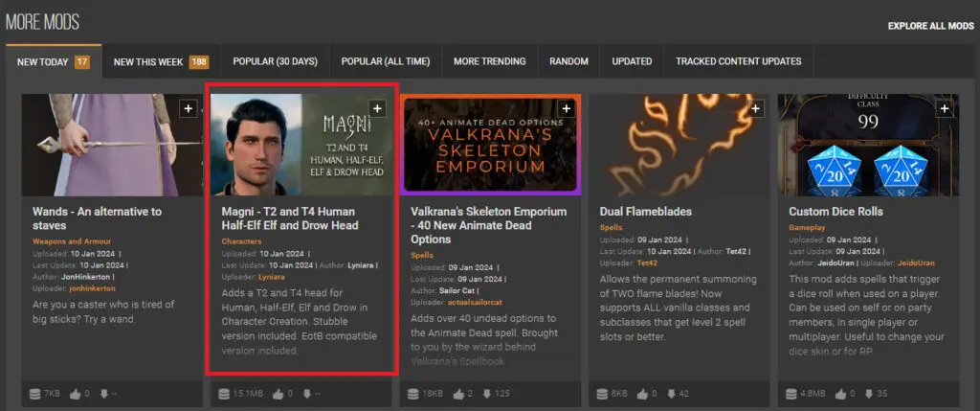
Task: Open the Popular (30 Days) tab
Action: [275, 62]
